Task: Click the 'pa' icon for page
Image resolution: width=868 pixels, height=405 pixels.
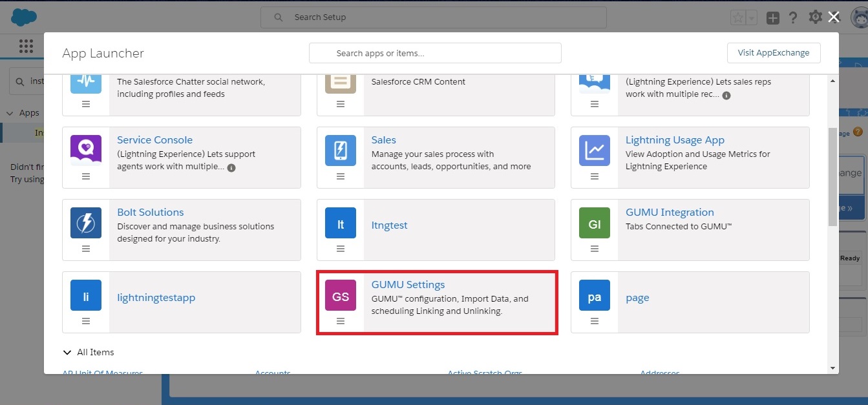Action: pos(595,295)
